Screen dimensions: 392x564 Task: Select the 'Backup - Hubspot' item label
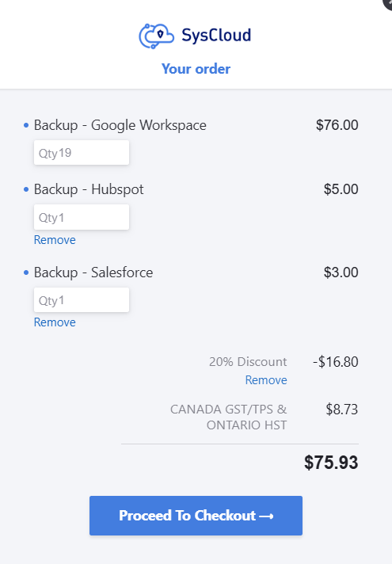point(89,189)
